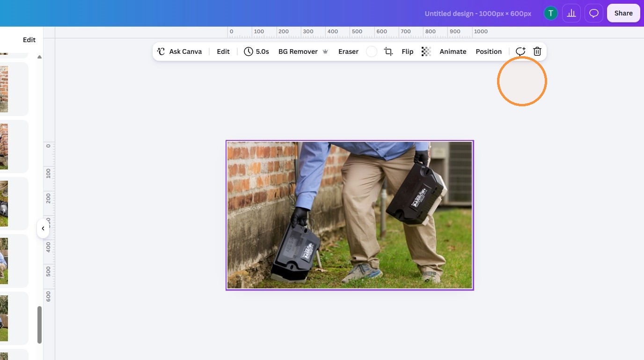
Task: Open the Ask Canva assistant
Action: (x=180, y=51)
